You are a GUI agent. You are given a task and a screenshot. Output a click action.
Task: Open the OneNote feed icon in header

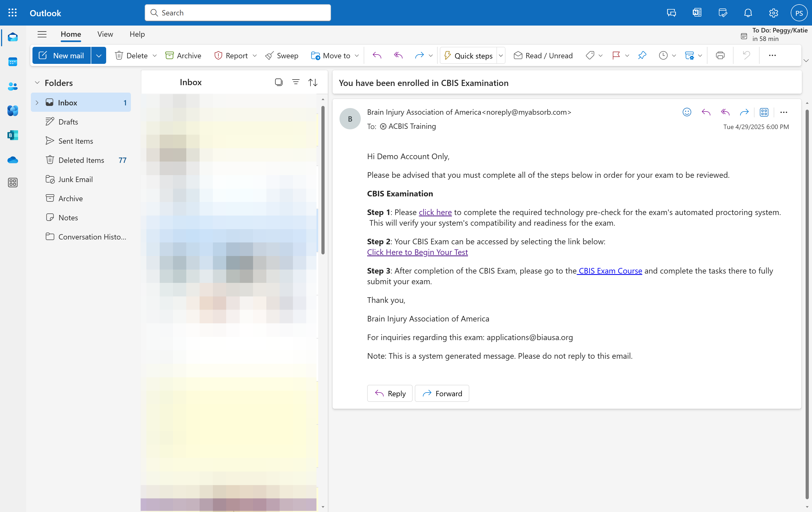697,13
